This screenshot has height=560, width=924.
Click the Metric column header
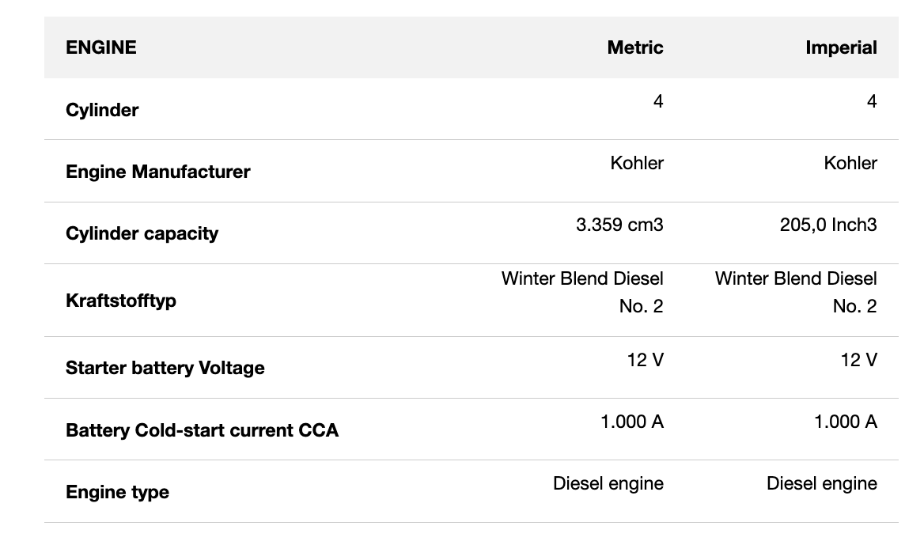634,47
